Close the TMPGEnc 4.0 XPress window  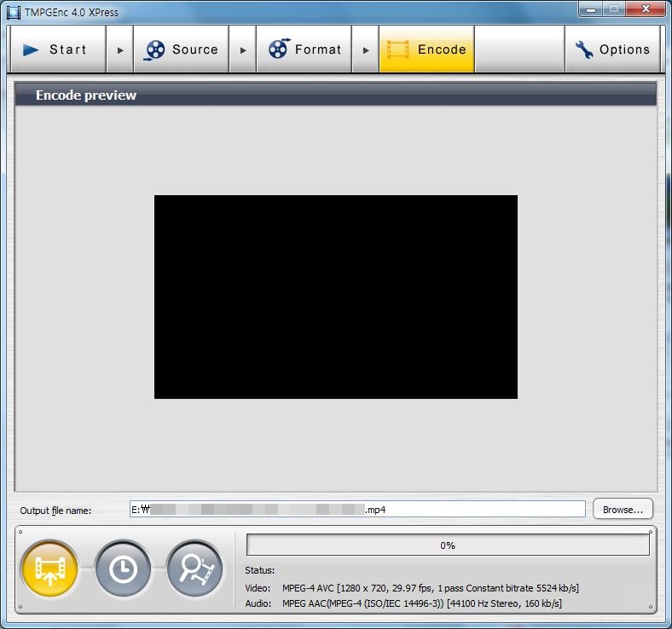coord(646,9)
